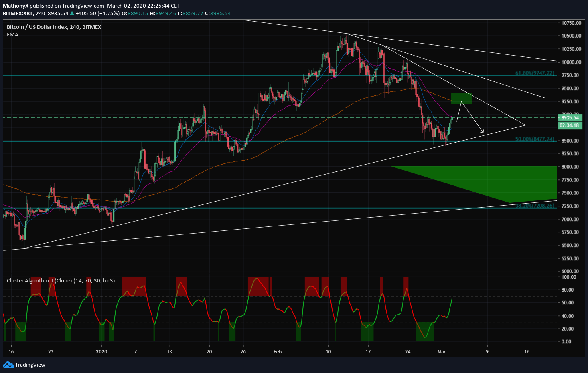Click the 60.00 oscillator axis label
The width and height of the screenshot is (588, 373).
tap(567, 302)
